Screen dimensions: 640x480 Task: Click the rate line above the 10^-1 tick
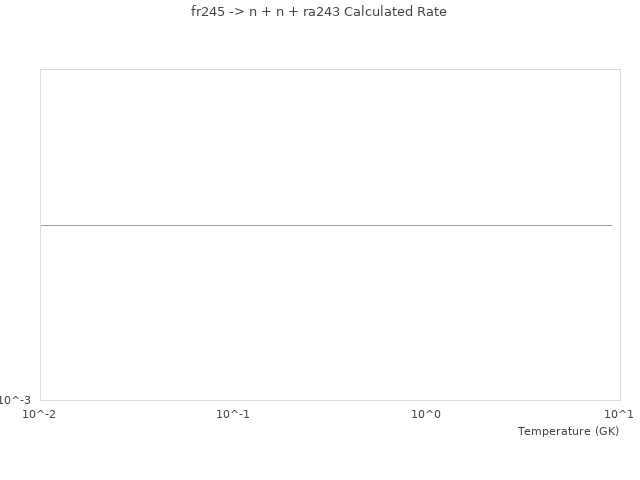pos(233,226)
